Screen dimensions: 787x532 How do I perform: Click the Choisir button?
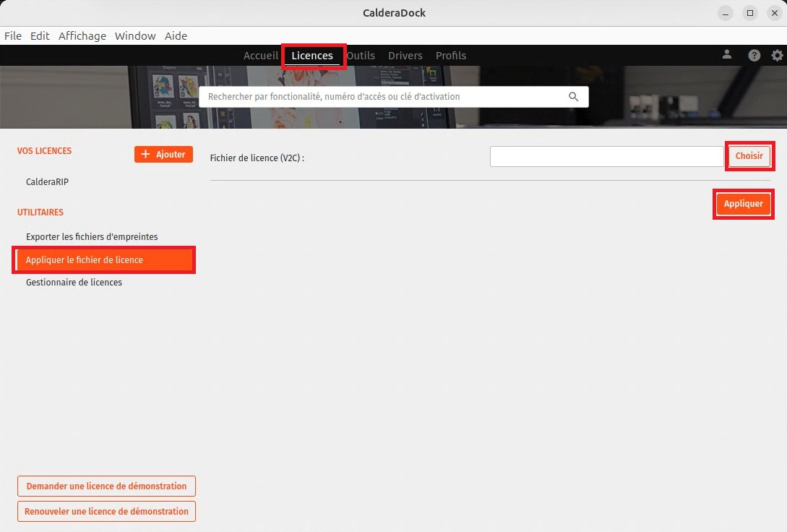point(749,156)
